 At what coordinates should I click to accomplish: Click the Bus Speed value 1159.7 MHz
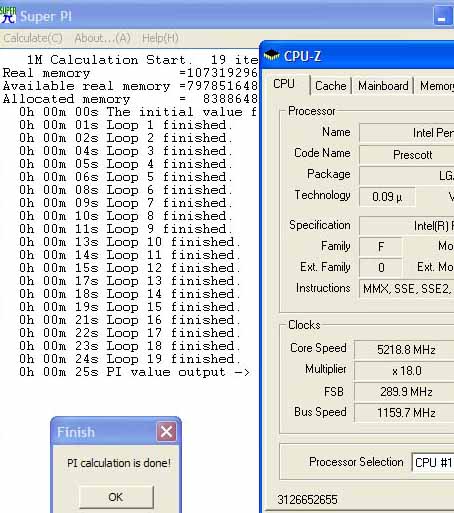(x=404, y=413)
